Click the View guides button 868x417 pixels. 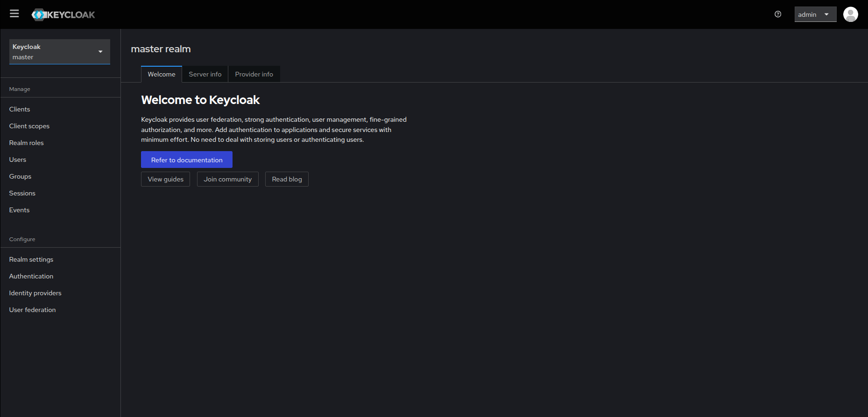tap(165, 179)
